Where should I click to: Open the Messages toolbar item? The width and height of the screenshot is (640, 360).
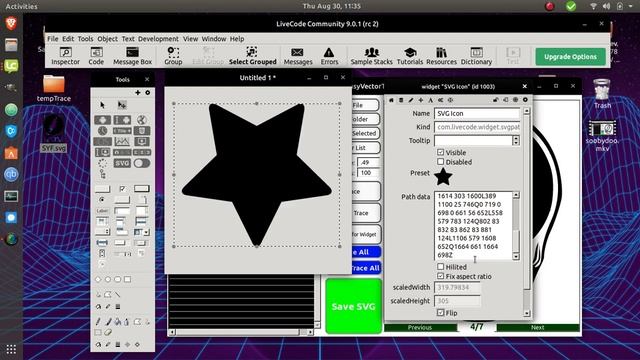[298, 56]
